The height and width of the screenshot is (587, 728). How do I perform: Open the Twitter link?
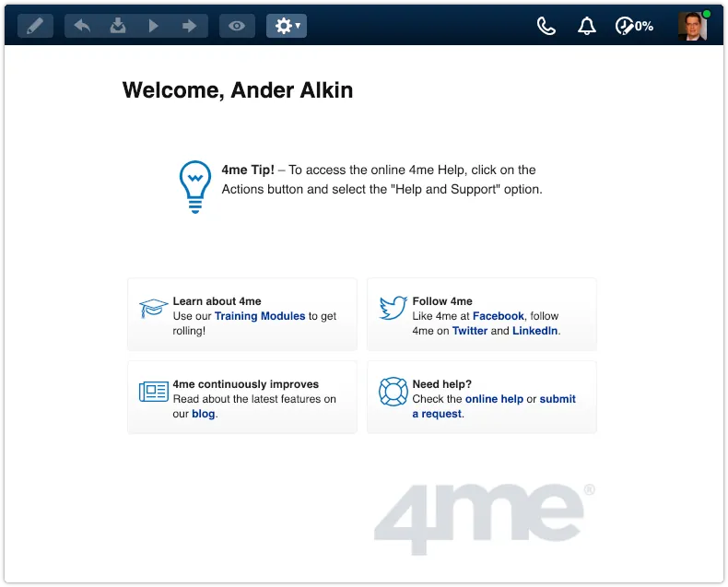click(x=470, y=331)
